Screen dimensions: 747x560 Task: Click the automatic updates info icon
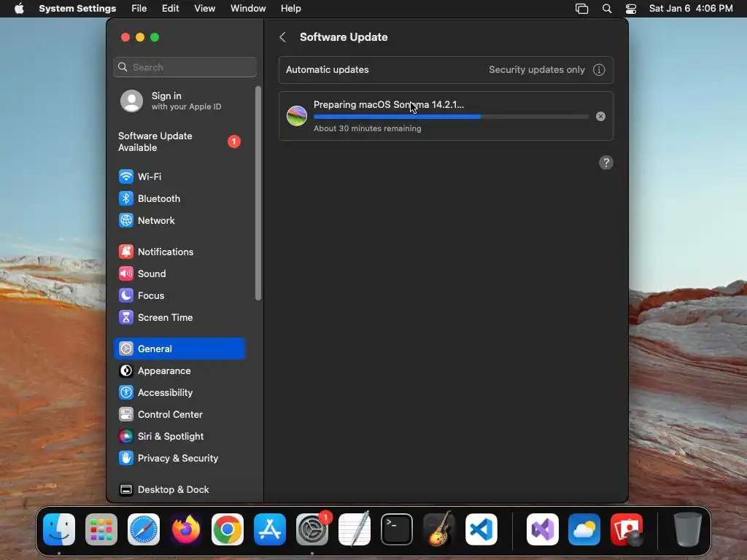pos(599,70)
